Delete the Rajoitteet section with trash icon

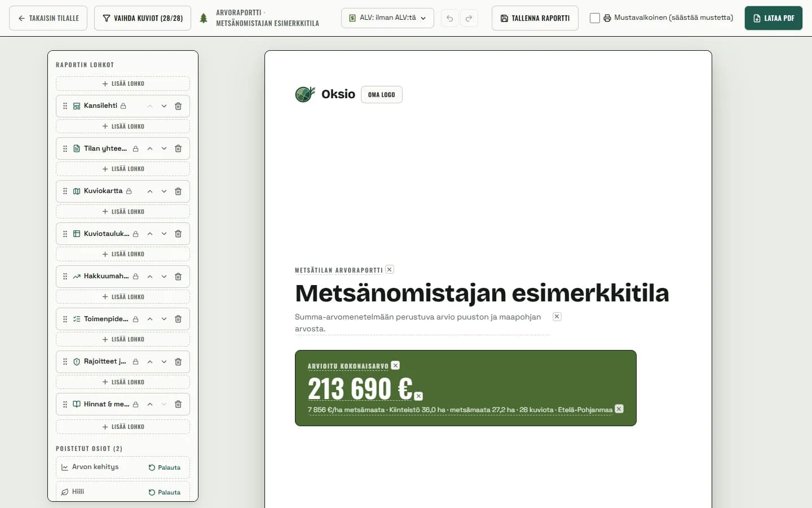click(178, 362)
